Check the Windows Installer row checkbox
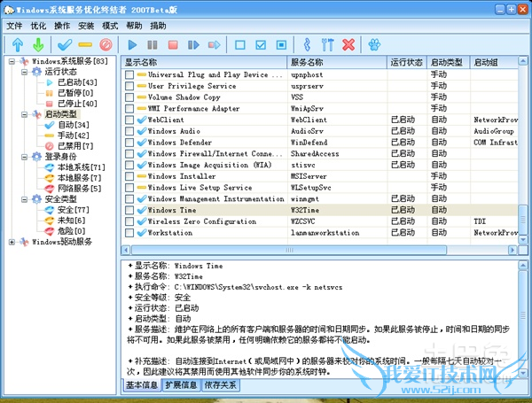 (x=129, y=176)
